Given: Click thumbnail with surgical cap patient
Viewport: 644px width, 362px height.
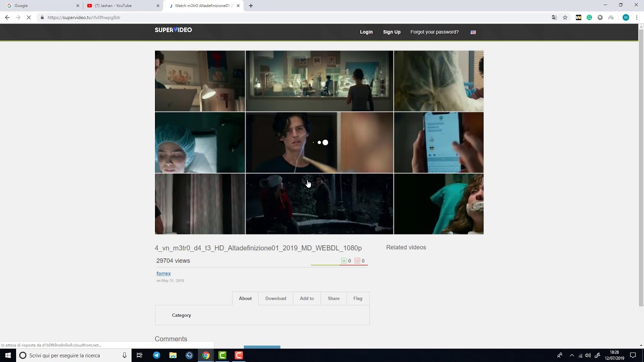Looking at the screenshot, I should pos(200,142).
